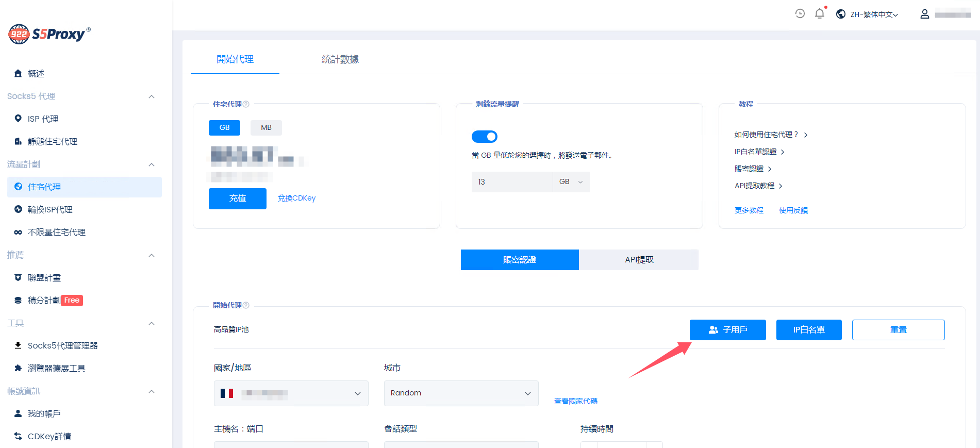Viewport: 980px width, 448px height.
Task: Open API提取教程 link
Action: coord(758,186)
